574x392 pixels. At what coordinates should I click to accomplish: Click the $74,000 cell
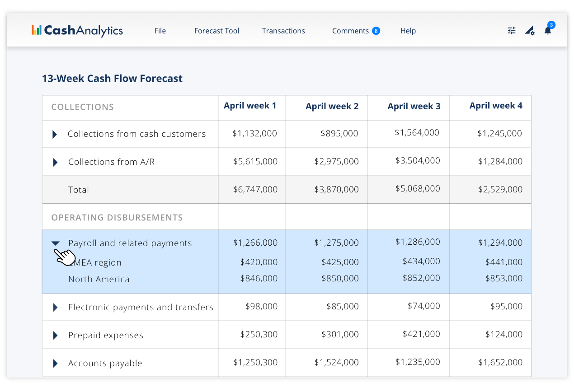coord(424,306)
